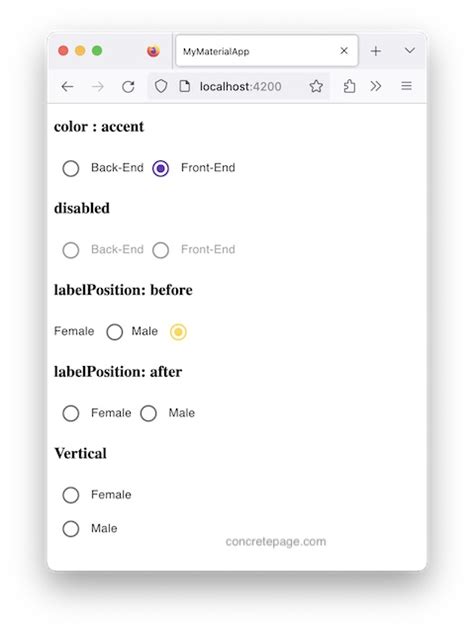Select Male radio in Vertical group
The image size is (474, 633).
(71, 528)
